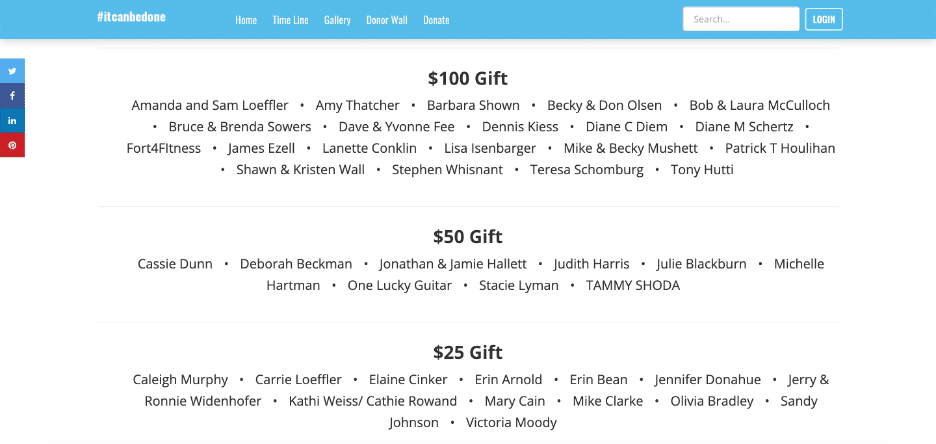The height and width of the screenshot is (444, 936).
Task: Click donor name Amy Thatcher
Action: point(358,106)
